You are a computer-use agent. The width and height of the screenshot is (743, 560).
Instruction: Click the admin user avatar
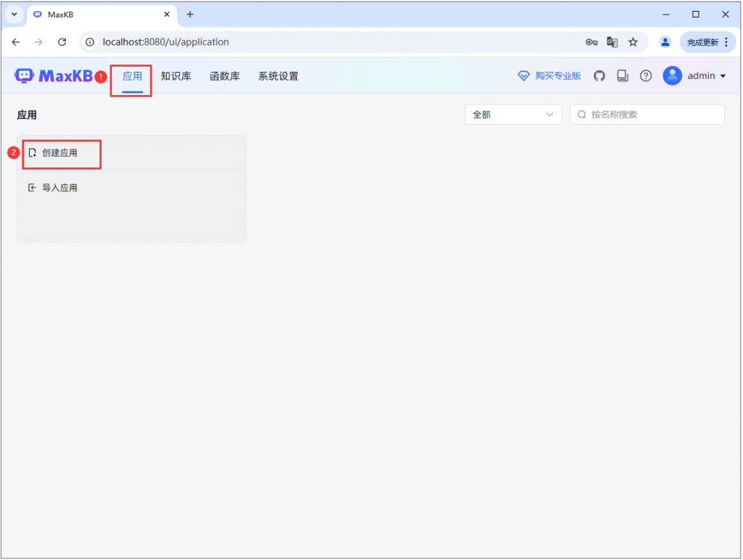(x=672, y=76)
